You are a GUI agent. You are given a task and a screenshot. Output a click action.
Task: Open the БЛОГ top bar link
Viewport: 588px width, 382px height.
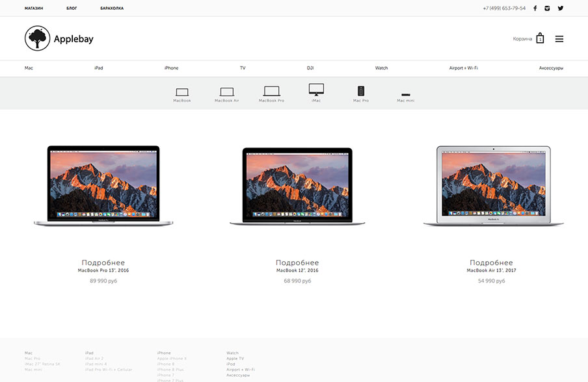tap(72, 8)
